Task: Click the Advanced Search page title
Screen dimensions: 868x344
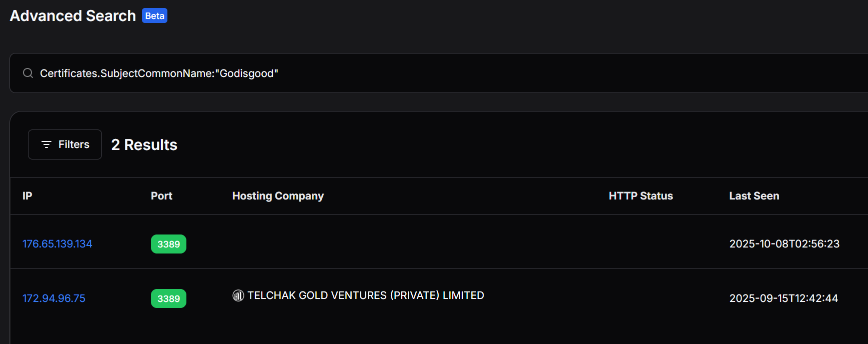Action: 73,16
